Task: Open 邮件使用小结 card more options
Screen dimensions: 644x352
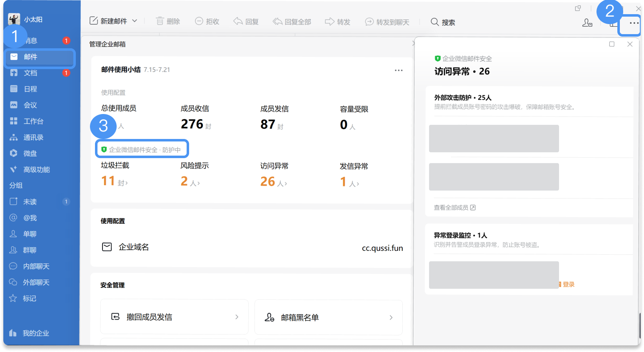Action: pyautogui.click(x=399, y=70)
